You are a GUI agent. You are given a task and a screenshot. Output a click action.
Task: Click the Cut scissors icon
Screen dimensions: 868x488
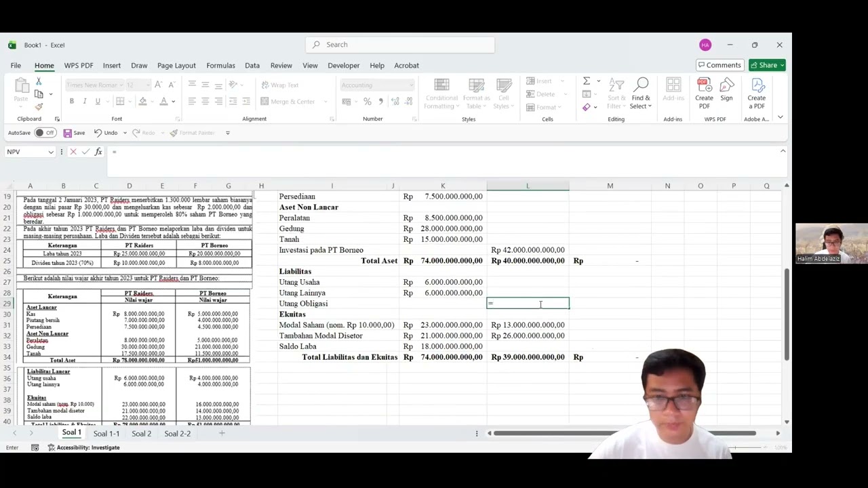point(39,81)
